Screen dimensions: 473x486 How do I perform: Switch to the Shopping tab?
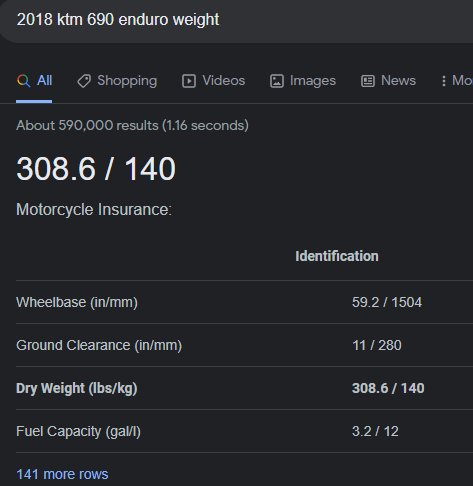pos(117,81)
